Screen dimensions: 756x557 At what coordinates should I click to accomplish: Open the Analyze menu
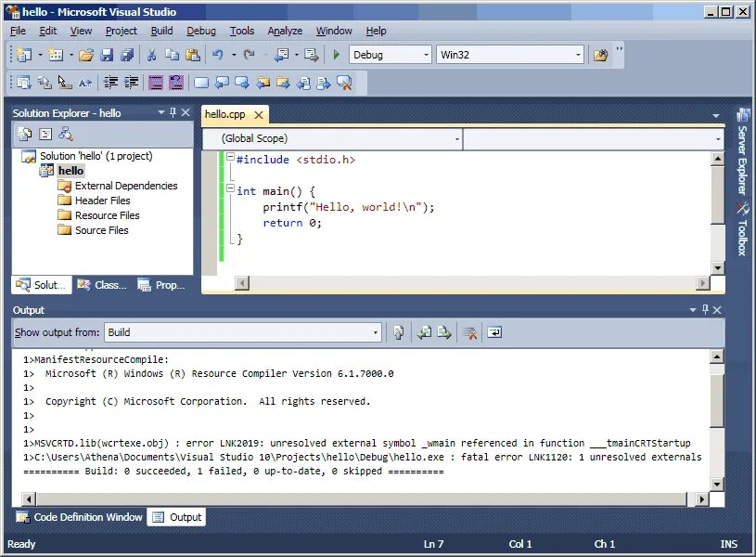pyautogui.click(x=285, y=31)
